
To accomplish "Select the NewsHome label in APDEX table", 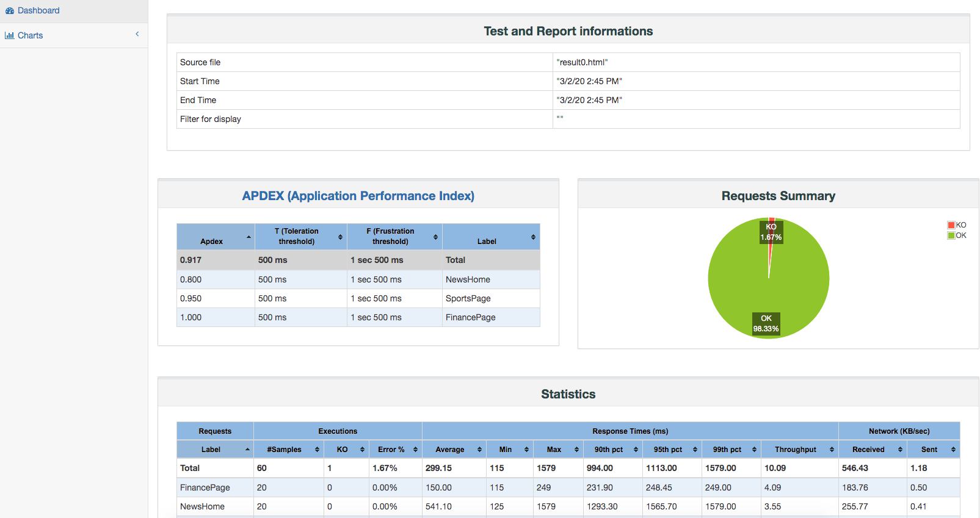I will point(468,279).
